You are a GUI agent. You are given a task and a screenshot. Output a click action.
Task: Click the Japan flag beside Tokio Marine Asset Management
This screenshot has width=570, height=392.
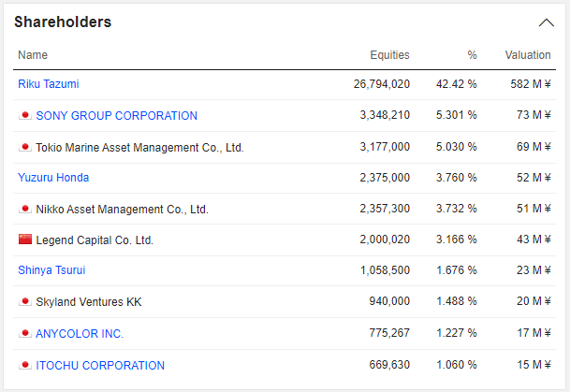point(25,147)
